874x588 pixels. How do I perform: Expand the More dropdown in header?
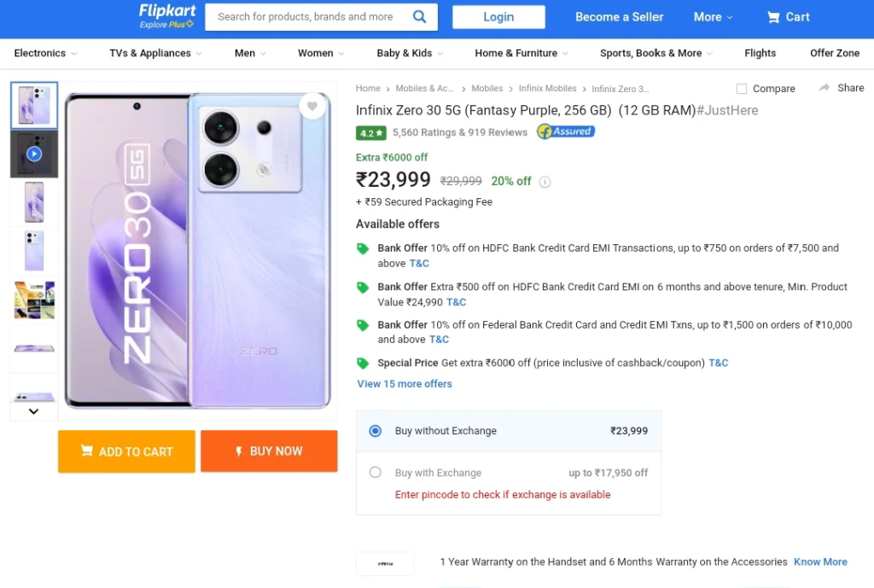[x=713, y=17]
